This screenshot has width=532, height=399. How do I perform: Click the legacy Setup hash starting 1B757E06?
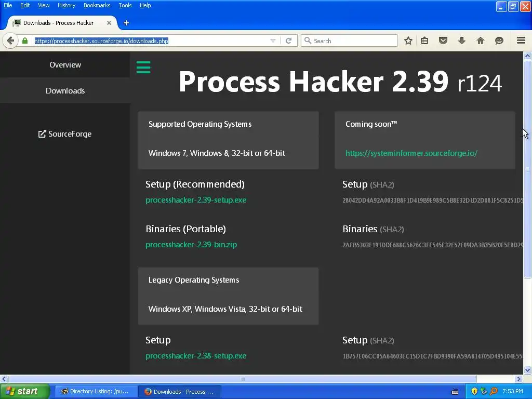coord(433,356)
